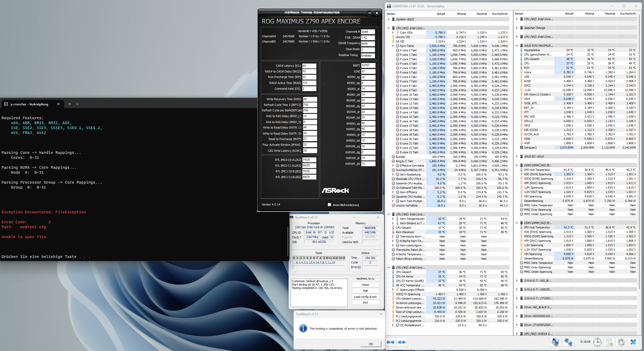Click Gehäuse3 fan sensor icon
The height and width of the screenshot is (351, 644).
[522, 148]
